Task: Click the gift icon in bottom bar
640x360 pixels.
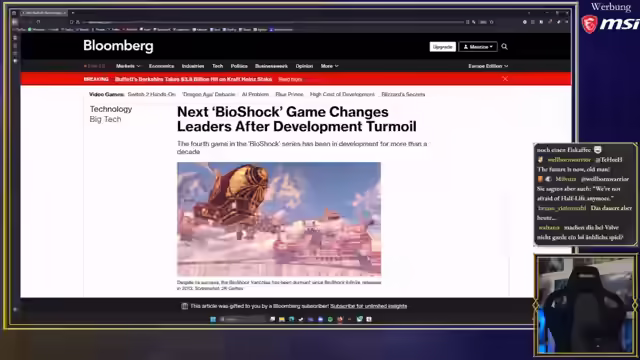Action: click(184, 306)
